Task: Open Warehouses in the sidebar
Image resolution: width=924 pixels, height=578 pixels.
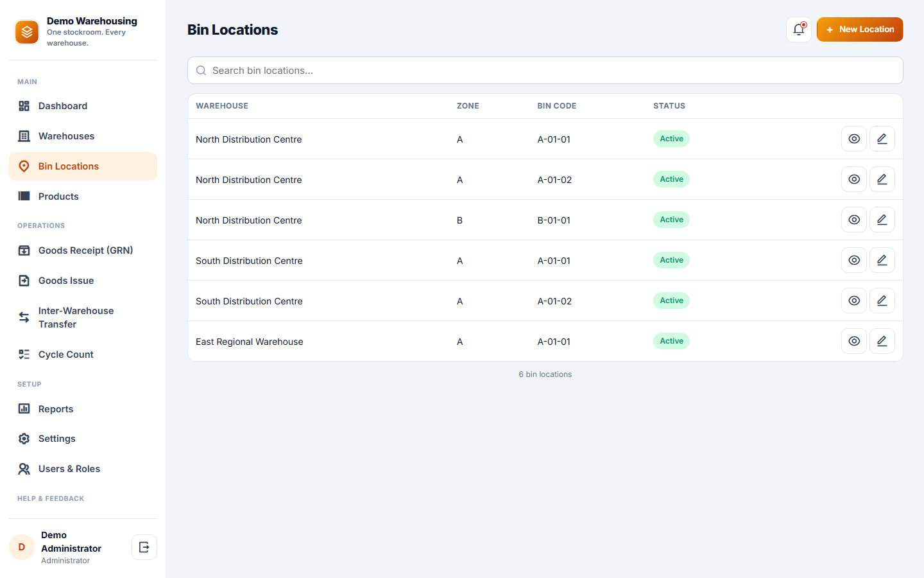Action: tap(83, 136)
